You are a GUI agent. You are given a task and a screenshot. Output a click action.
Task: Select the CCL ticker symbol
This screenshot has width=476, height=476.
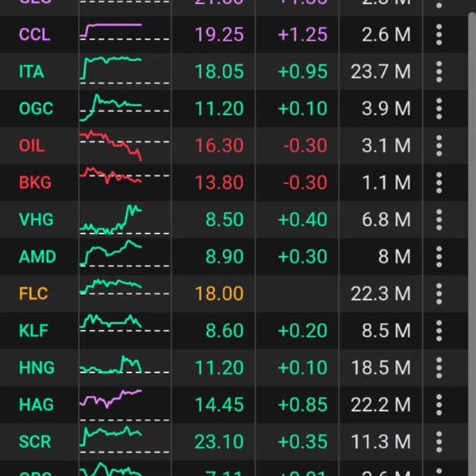coord(34,34)
